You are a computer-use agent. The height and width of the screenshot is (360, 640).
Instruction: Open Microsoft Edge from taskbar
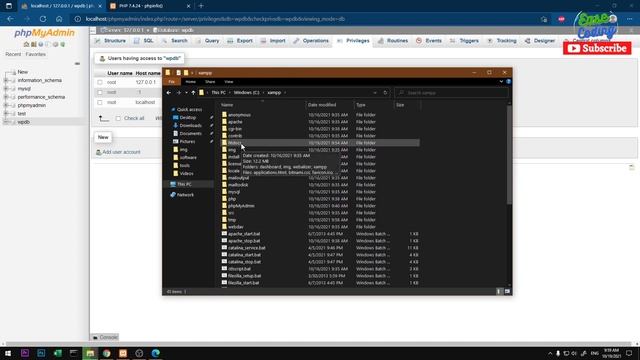pyautogui.click(x=156, y=353)
